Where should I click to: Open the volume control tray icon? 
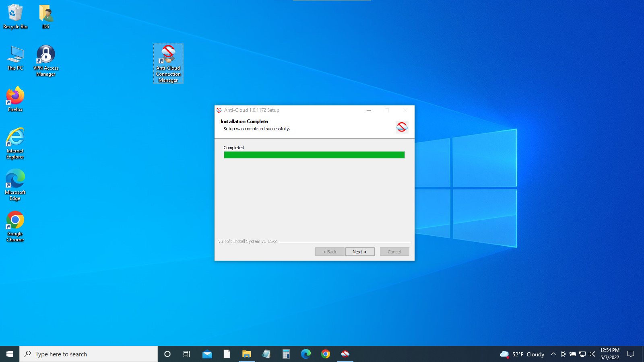point(592,354)
